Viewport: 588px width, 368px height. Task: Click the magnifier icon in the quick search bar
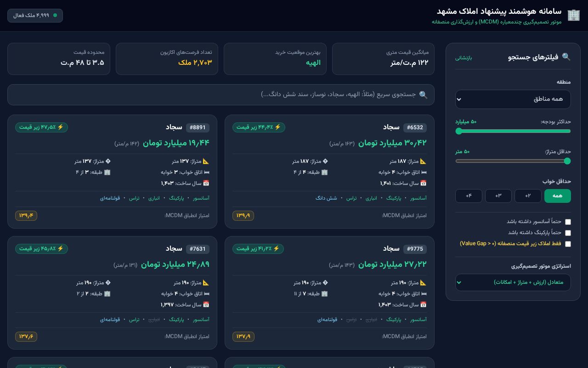tap(424, 95)
